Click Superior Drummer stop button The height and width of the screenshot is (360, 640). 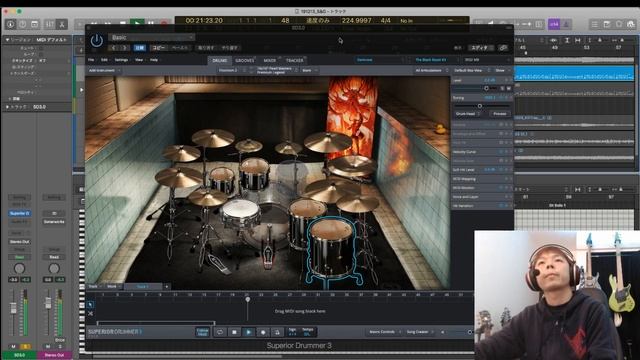tap(234, 332)
